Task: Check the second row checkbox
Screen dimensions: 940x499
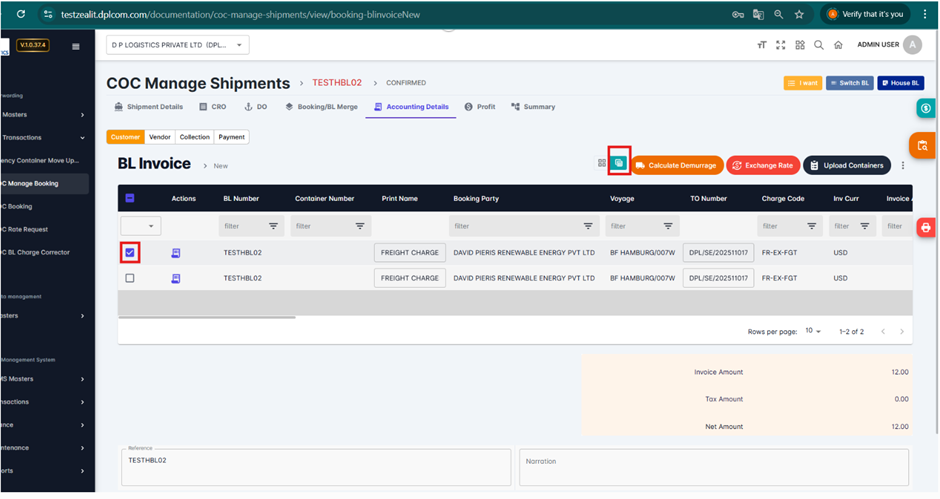Action: (x=130, y=278)
